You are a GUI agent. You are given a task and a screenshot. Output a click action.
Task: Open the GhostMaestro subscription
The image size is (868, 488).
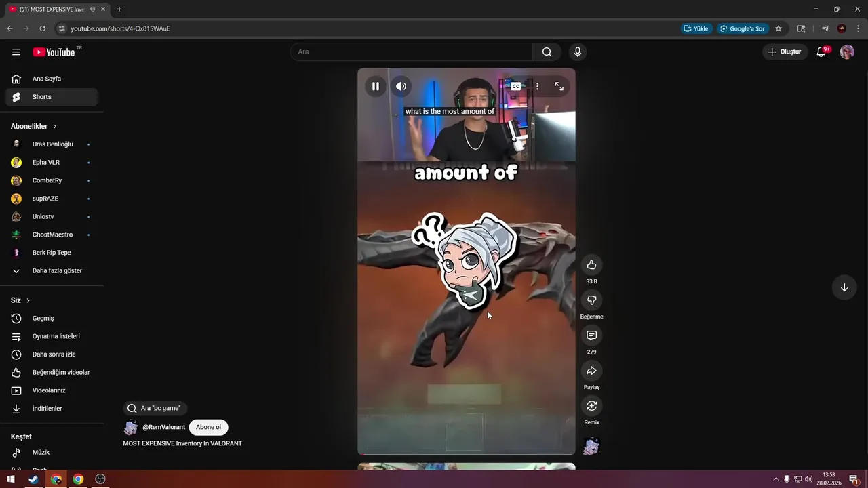(52, 235)
